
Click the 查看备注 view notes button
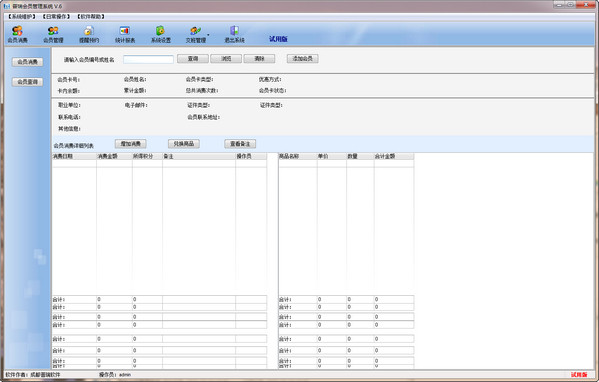tap(240, 144)
